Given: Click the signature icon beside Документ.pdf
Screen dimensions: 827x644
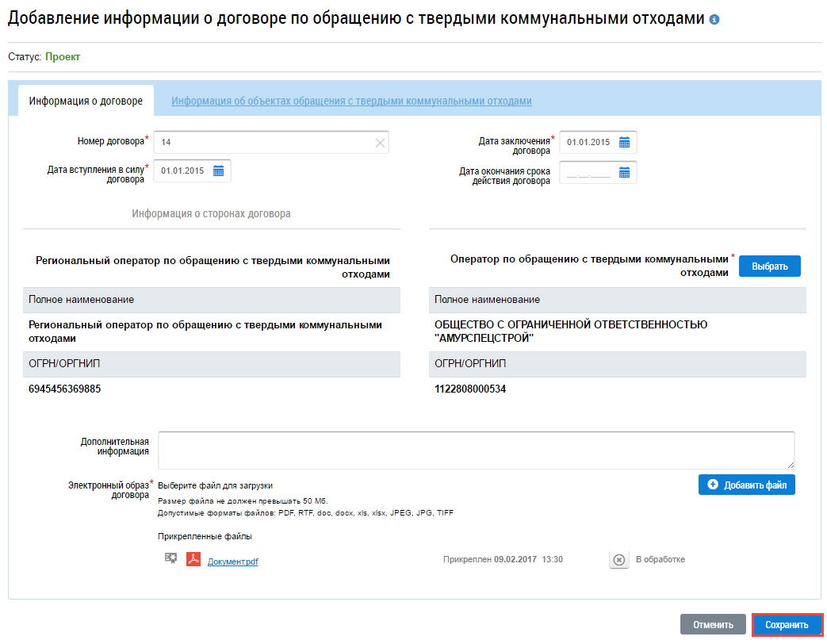Looking at the screenshot, I should tap(170, 558).
